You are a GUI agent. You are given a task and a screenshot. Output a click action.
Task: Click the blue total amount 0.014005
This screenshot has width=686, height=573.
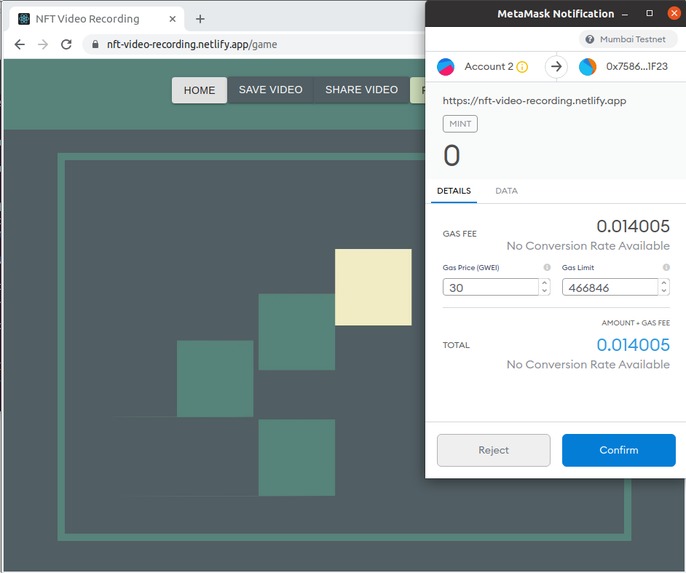point(633,345)
